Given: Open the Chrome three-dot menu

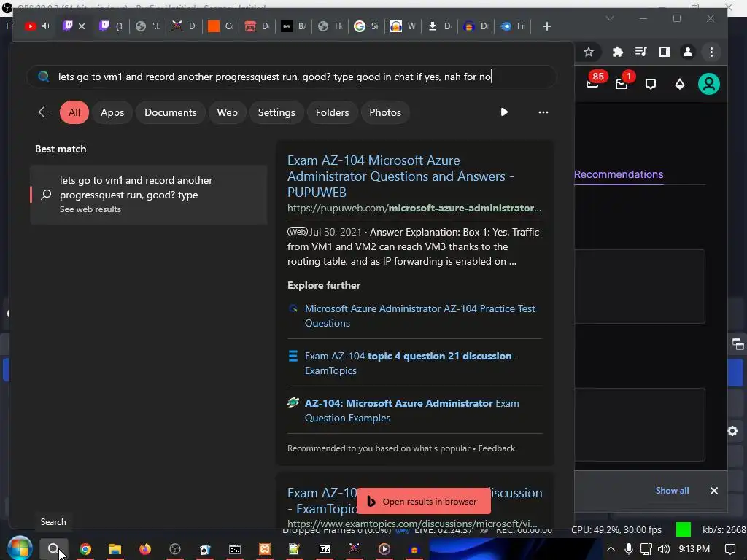Looking at the screenshot, I should 711,52.
